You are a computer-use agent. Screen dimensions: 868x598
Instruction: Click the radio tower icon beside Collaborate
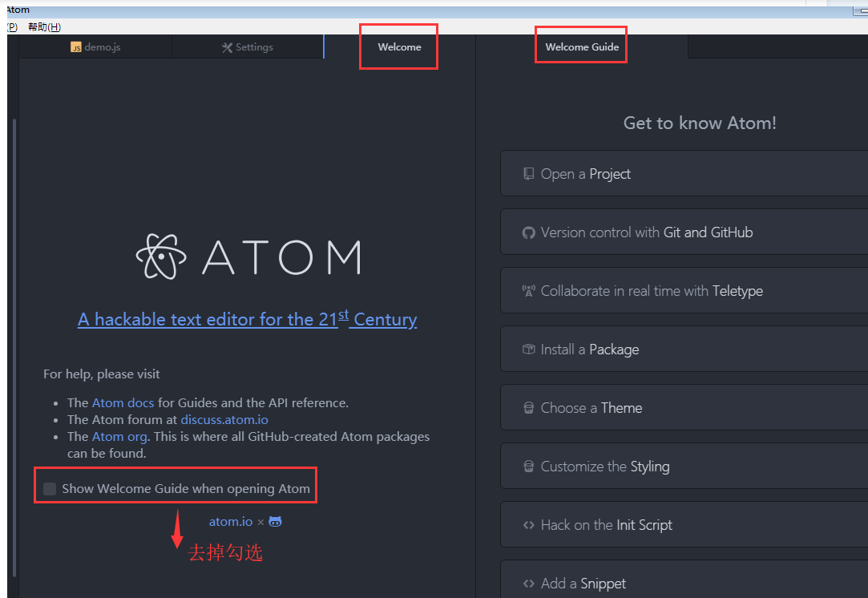tap(529, 291)
